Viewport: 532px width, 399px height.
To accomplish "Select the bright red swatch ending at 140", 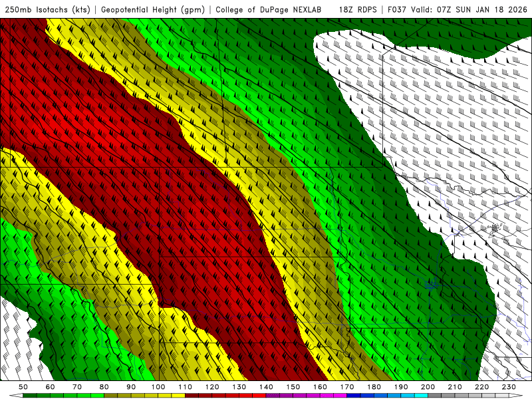I will pos(259,396).
